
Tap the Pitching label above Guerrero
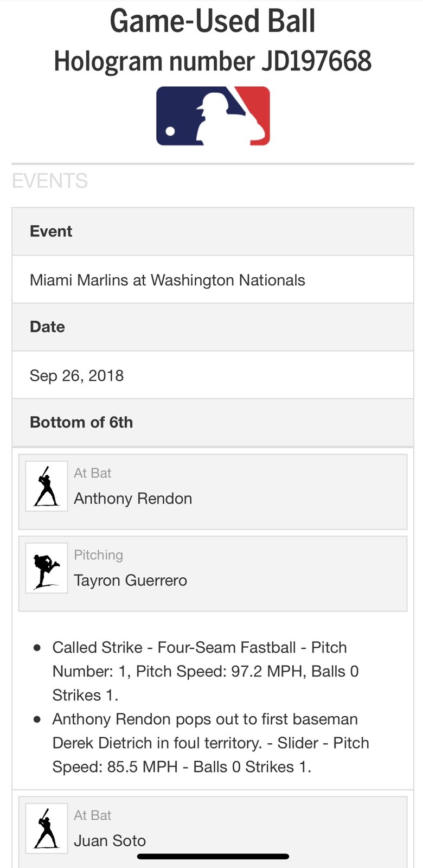(98, 555)
